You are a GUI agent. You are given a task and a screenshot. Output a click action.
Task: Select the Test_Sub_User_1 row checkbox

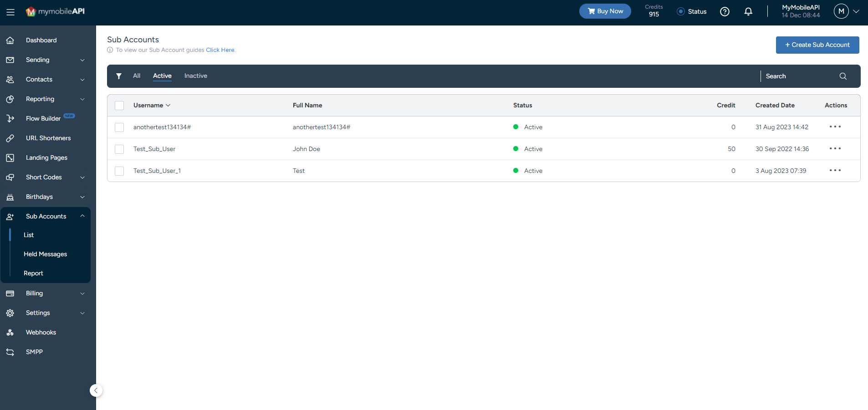(x=119, y=171)
